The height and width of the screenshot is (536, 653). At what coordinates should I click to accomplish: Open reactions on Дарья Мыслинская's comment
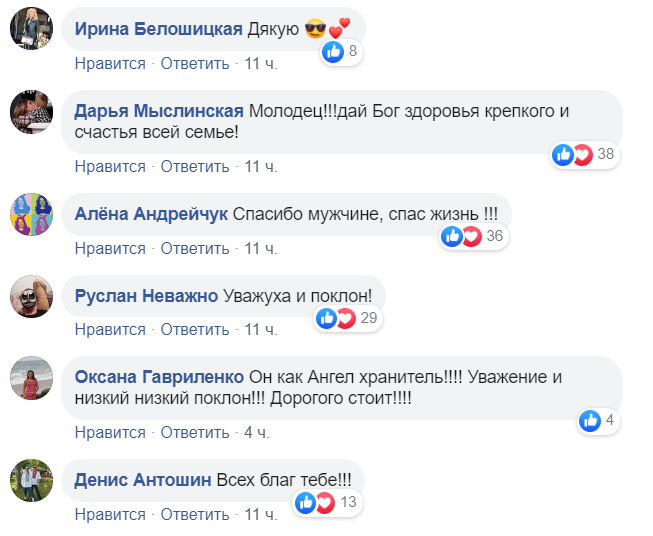point(583,155)
